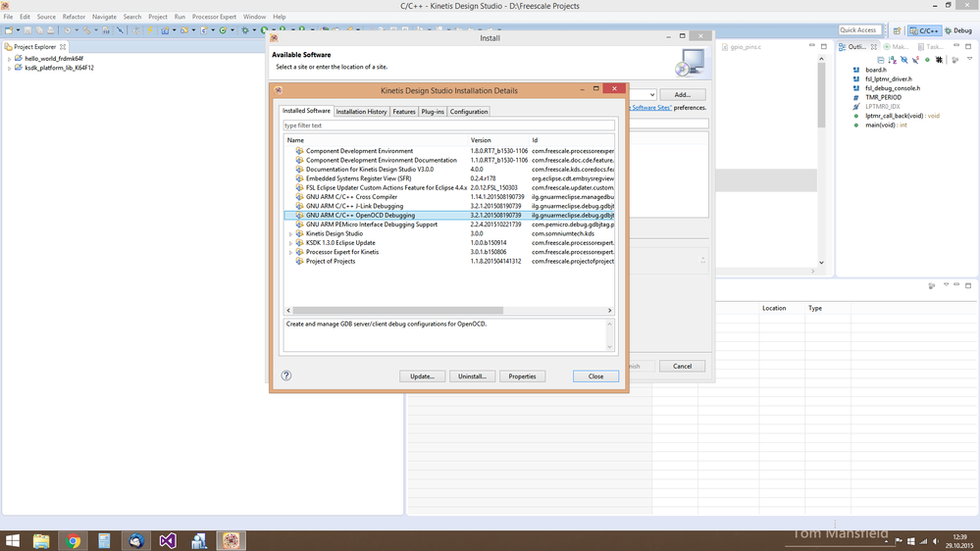
Task: Click the New Source Folder toolbar icon
Action: pos(184,30)
